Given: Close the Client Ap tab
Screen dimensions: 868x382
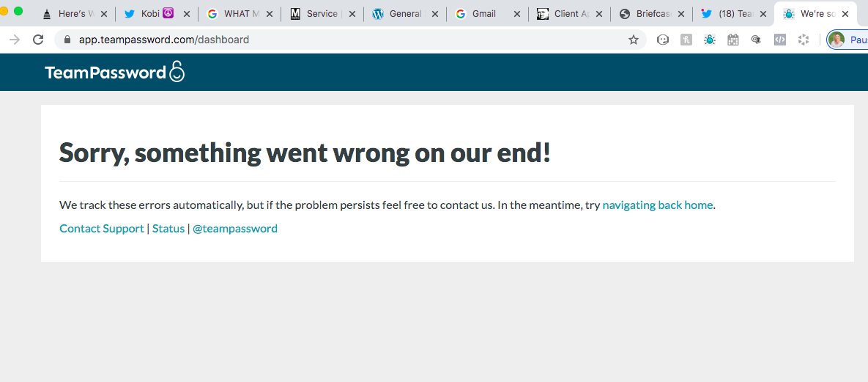Looking at the screenshot, I should [x=599, y=14].
